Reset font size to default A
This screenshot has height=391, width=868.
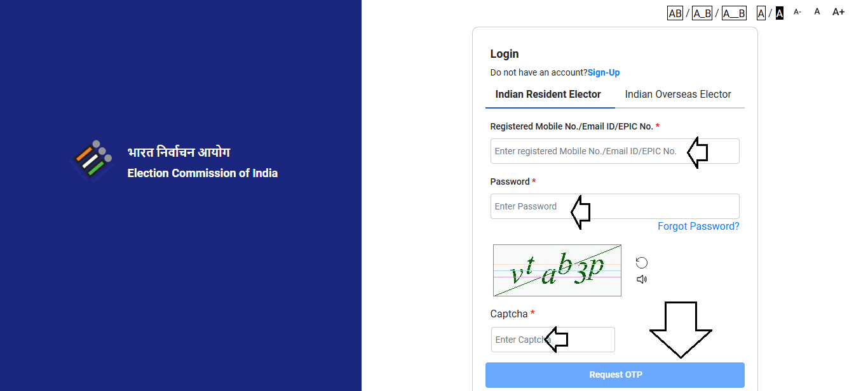pyautogui.click(x=817, y=12)
